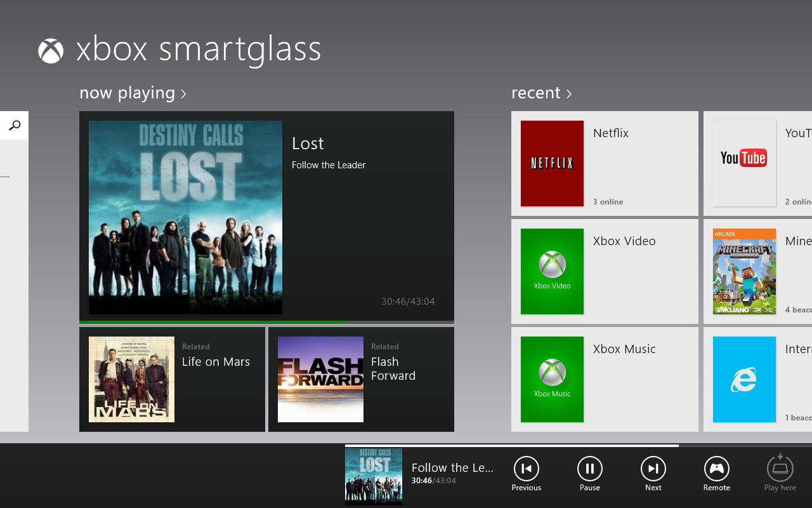Open the Xbox logo icon
This screenshot has width=812, height=508.
pyautogui.click(x=51, y=50)
